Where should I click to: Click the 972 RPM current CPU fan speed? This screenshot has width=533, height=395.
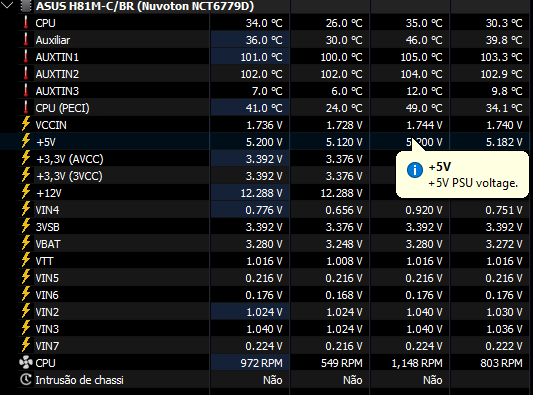click(261, 363)
